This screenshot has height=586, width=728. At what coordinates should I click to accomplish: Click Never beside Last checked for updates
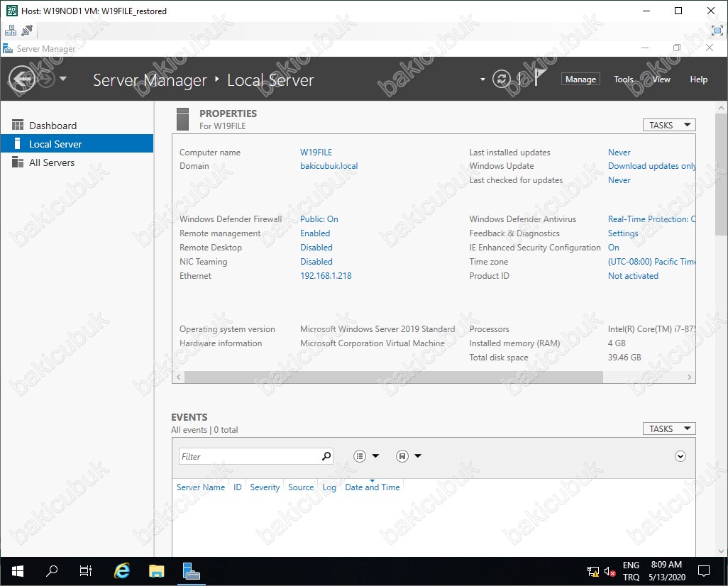click(619, 180)
